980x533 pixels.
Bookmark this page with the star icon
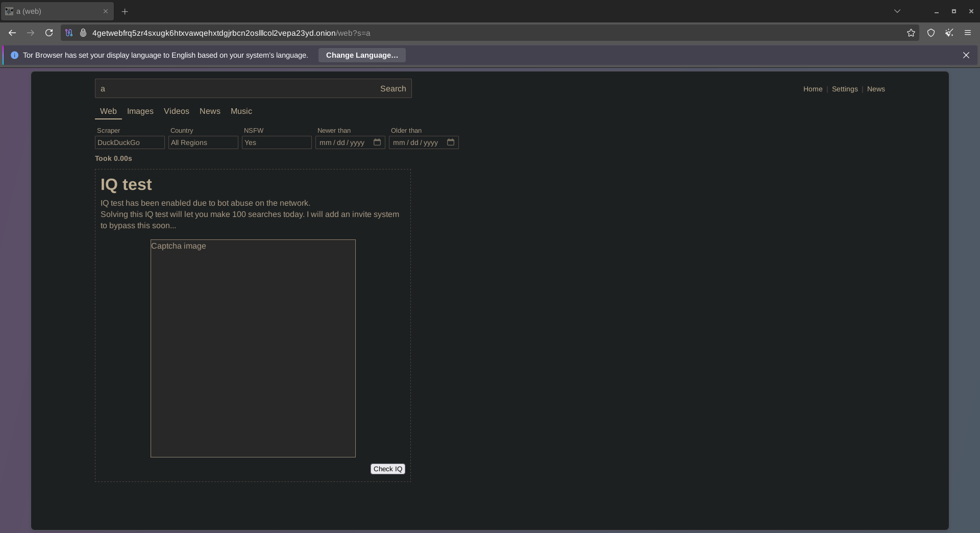pyautogui.click(x=911, y=33)
